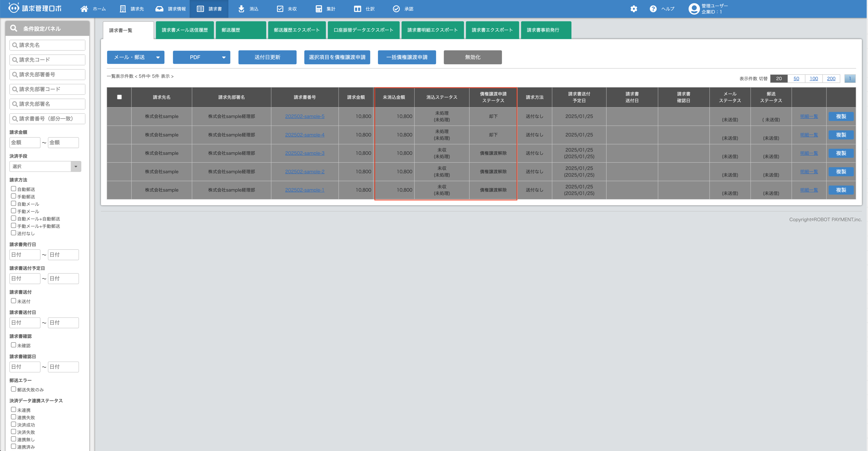Open 口座振替データエクスポート tab
This screenshot has height=451, width=868.
coord(363,30)
